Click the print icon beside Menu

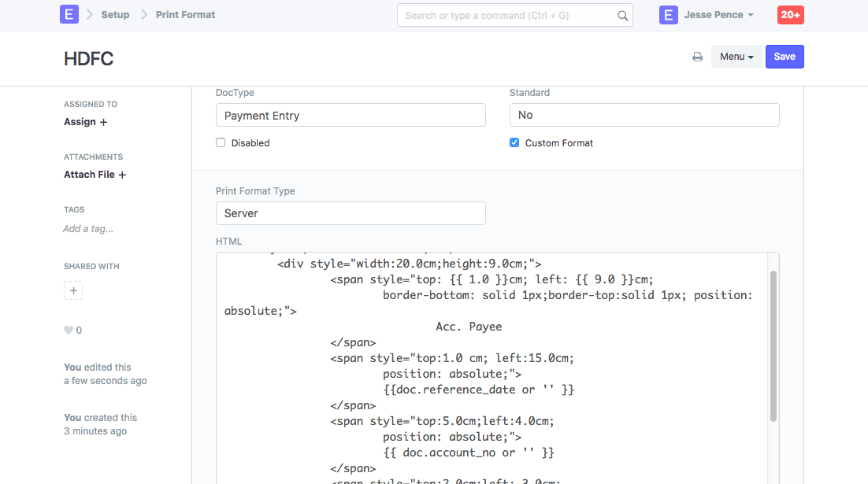697,57
